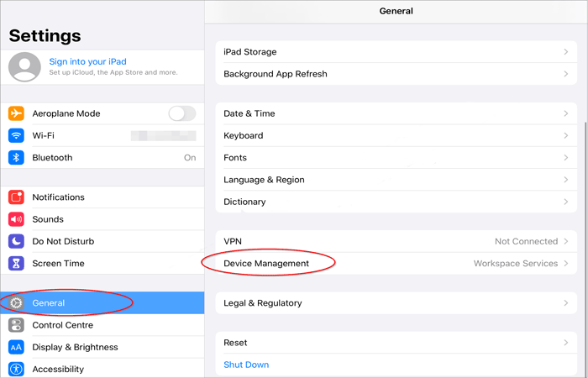The height and width of the screenshot is (378, 588).
Task: Tap the Workspace Services label
Action: pyautogui.click(x=516, y=263)
